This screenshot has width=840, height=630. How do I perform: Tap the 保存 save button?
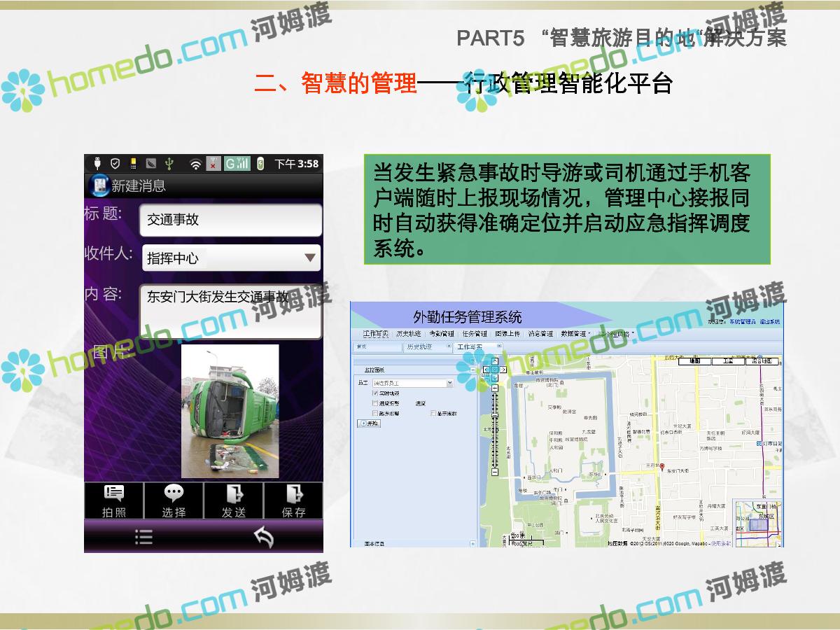coord(293,500)
